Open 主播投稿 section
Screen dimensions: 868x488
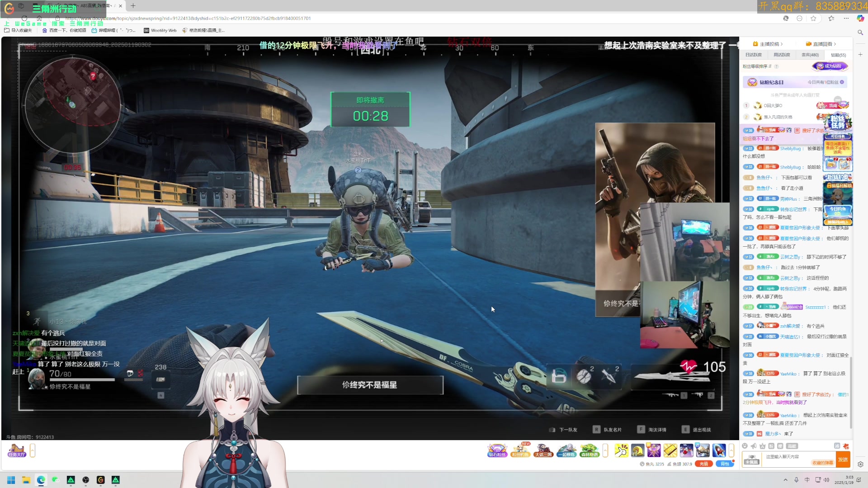tap(768, 44)
